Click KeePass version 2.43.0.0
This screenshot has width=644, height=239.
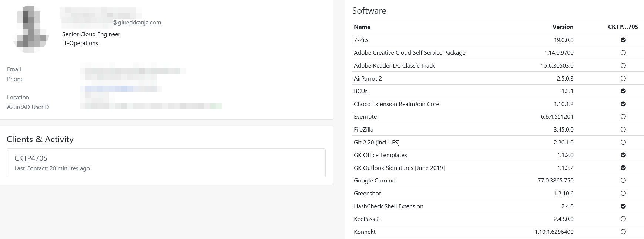pyautogui.click(x=564, y=219)
